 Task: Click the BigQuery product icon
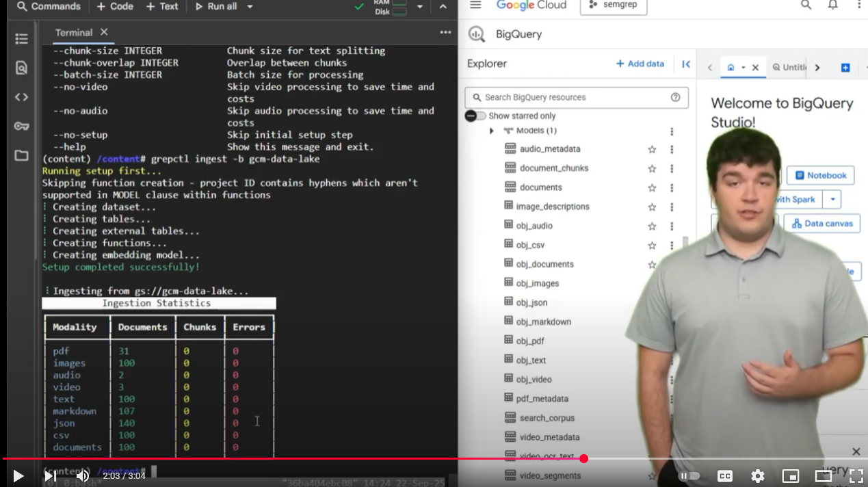click(477, 34)
